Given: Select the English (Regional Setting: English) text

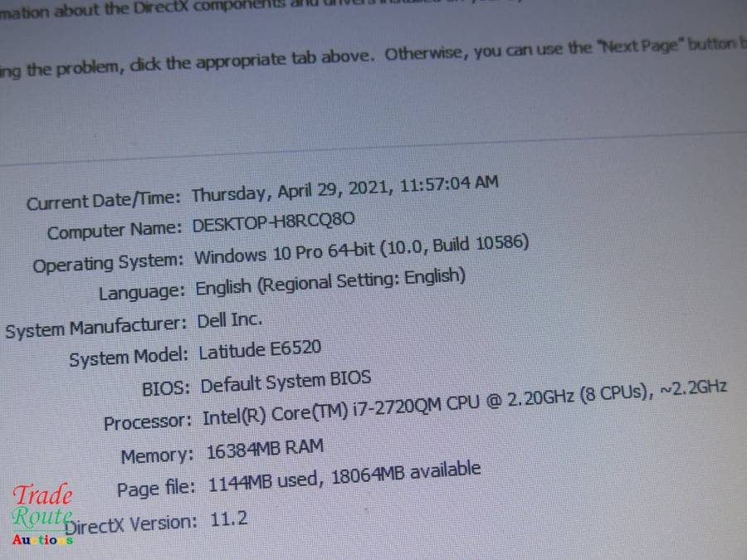Looking at the screenshot, I should (x=330, y=282).
